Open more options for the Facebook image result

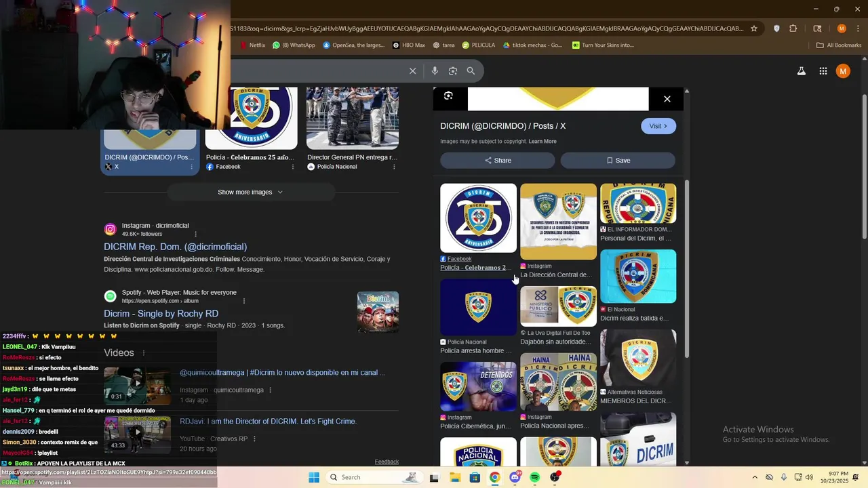pyautogui.click(x=293, y=167)
